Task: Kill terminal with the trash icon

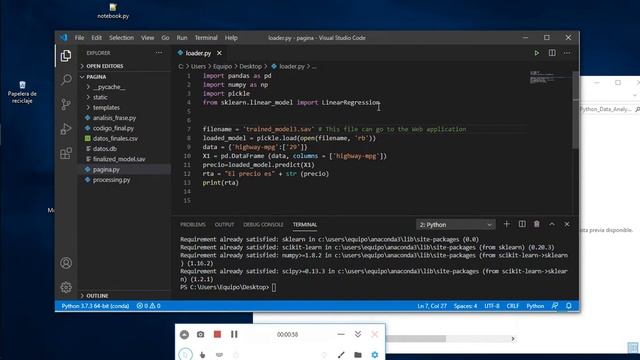Action: [x=537, y=224]
